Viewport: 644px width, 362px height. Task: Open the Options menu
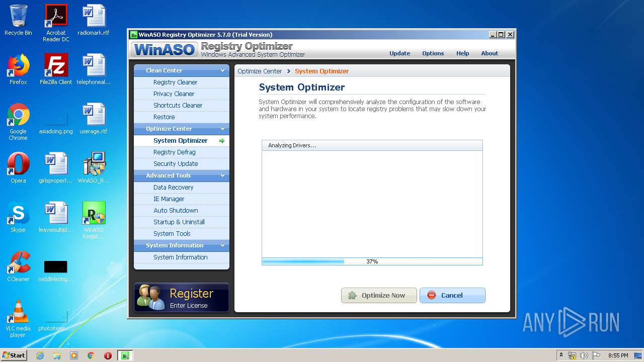tap(433, 53)
